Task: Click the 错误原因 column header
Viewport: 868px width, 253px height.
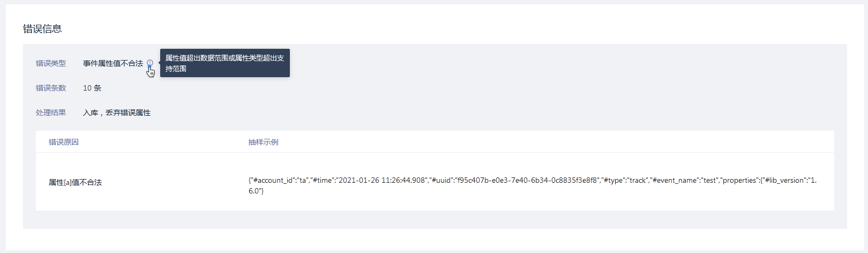Action: [64, 142]
